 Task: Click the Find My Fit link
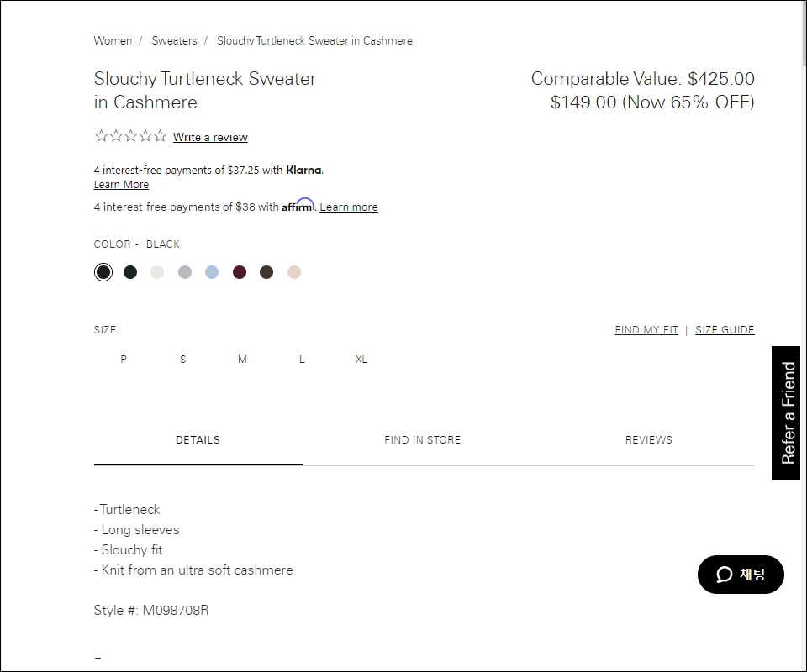tap(646, 330)
